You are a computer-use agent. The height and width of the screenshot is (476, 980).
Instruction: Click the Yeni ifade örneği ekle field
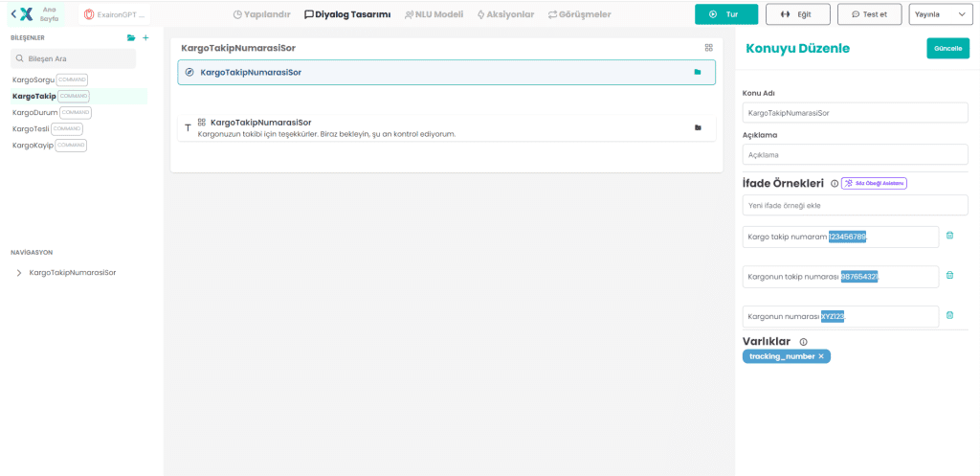pyautogui.click(x=855, y=205)
